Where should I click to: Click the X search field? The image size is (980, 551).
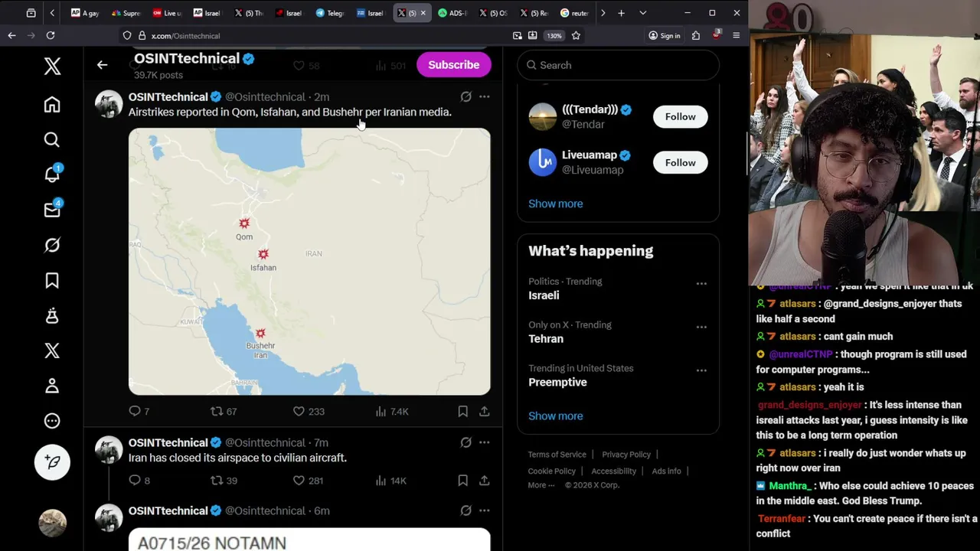coord(618,65)
